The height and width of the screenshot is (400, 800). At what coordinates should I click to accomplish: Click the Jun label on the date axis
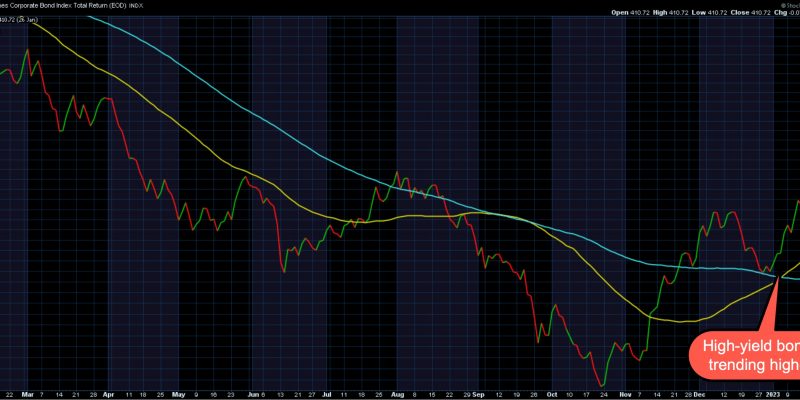tap(252, 394)
